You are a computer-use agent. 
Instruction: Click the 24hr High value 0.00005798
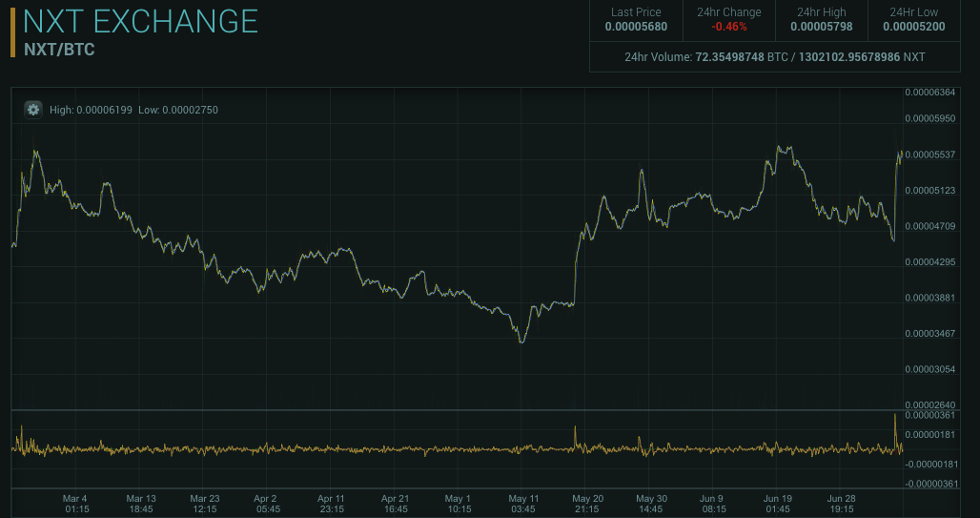821,27
